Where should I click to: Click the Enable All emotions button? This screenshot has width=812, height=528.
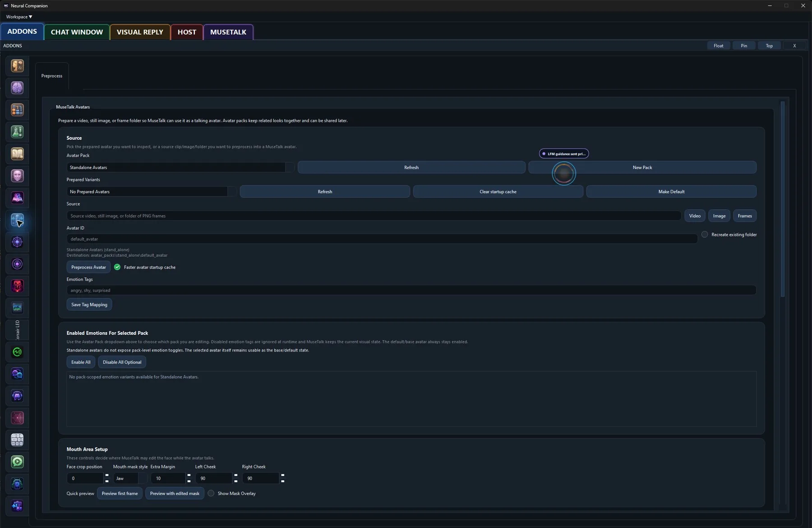click(x=81, y=362)
